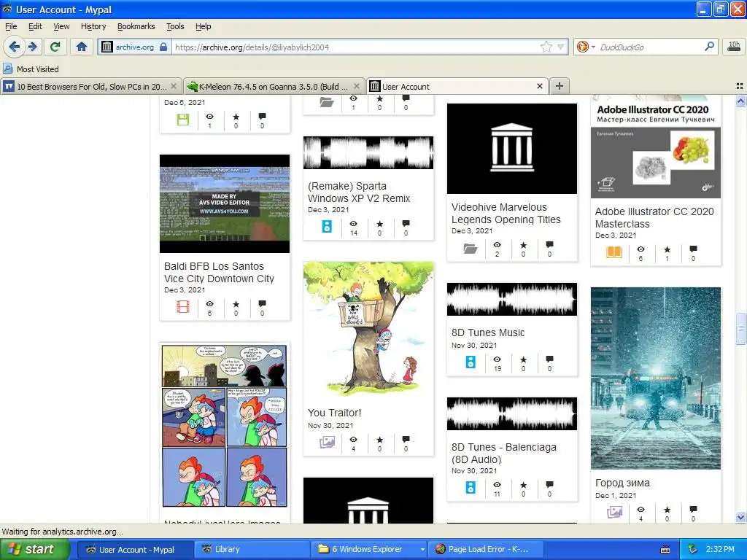Open the Windows Start button
The height and width of the screenshot is (560, 747).
[x=35, y=550]
